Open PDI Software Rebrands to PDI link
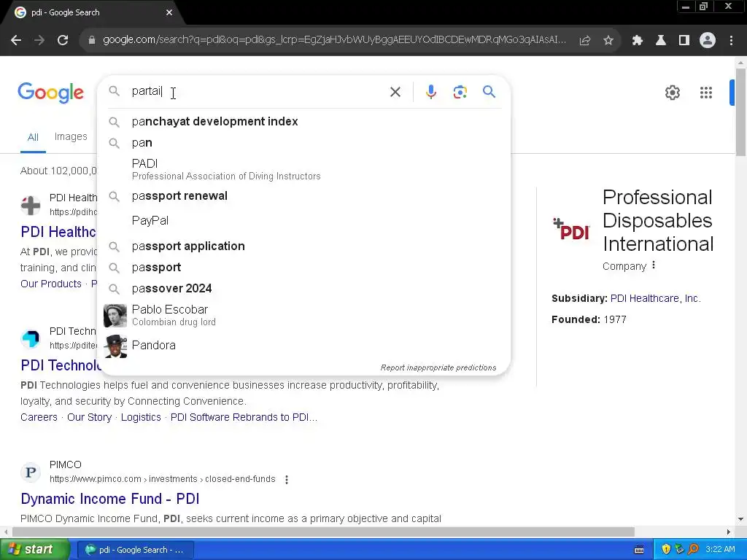 pos(244,418)
